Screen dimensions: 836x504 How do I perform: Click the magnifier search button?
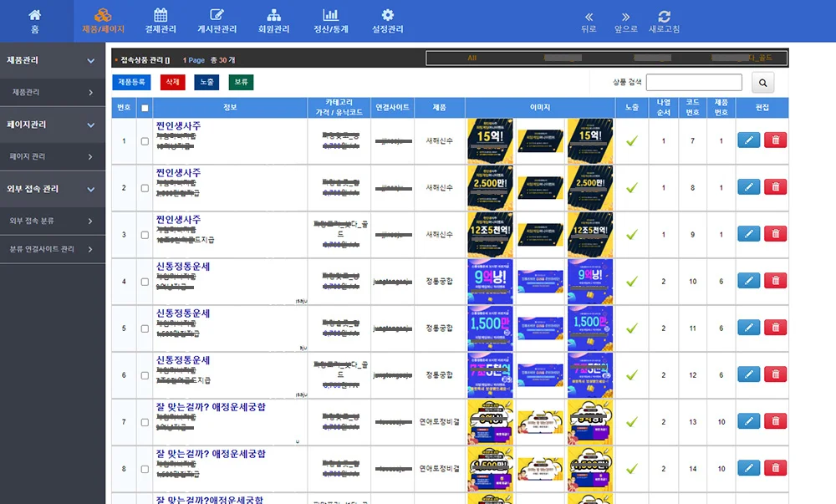[x=762, y=82]
